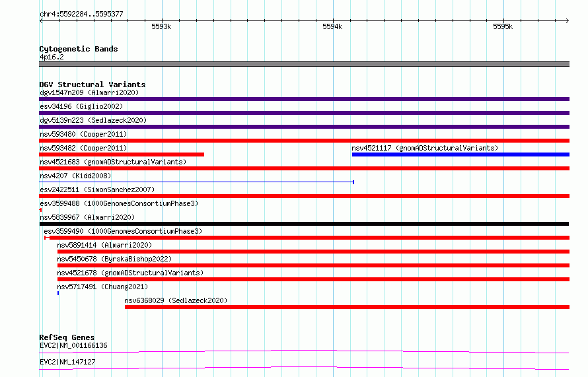Click the gray 4p16.2 cytoband bar
This screenshot has height=377, width=588.
tap(304, 64)
